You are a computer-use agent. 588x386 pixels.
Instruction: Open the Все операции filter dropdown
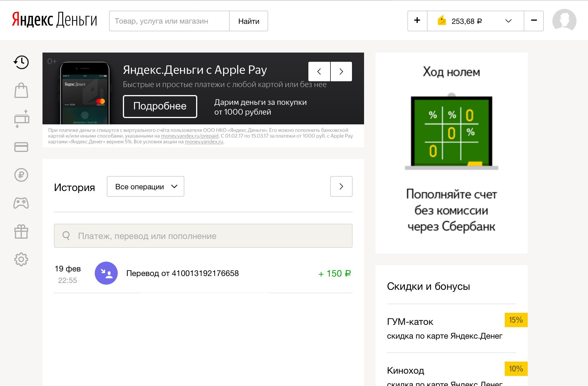[x=146, y=186]
